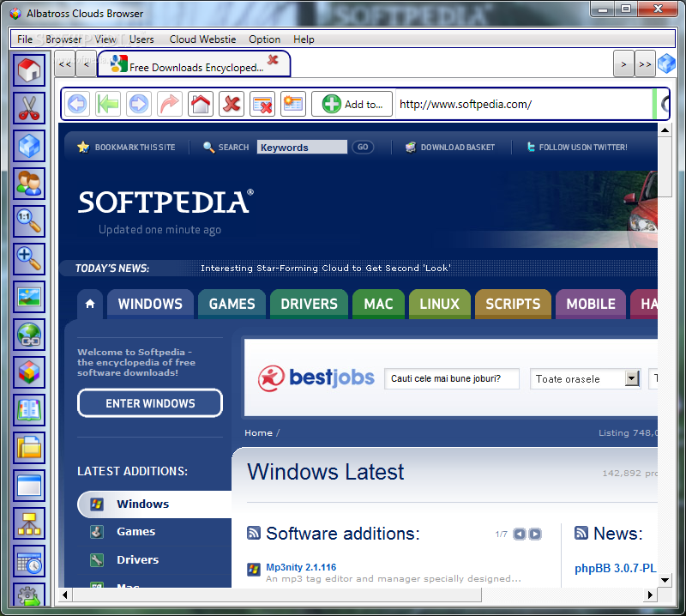
Task: Click the Keywords search field
Action: [302, 148]
